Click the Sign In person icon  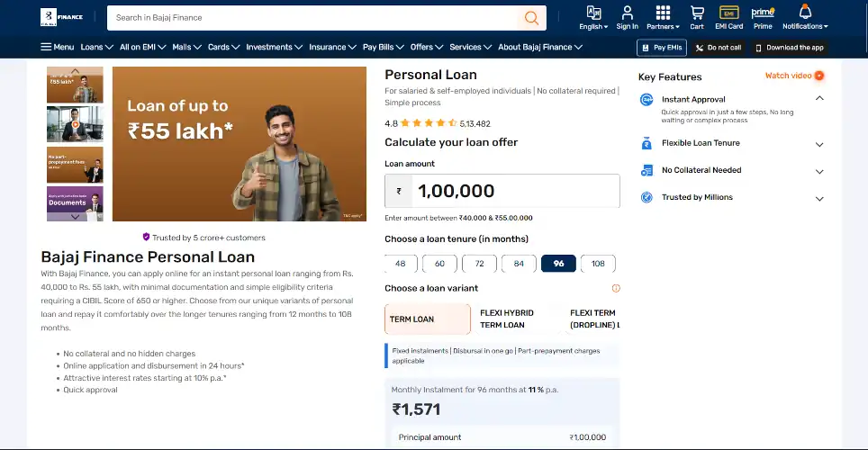click(628, 13)
